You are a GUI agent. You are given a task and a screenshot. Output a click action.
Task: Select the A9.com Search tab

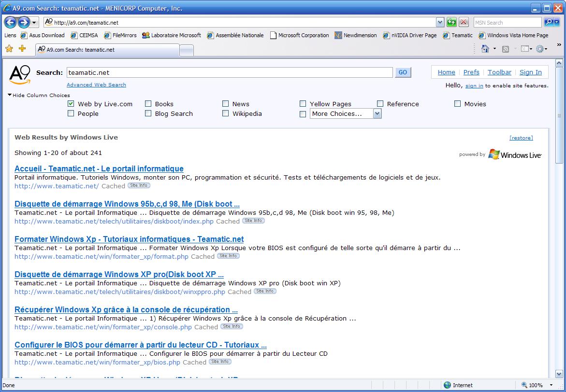pyautogui.click(x=107, y=50)
